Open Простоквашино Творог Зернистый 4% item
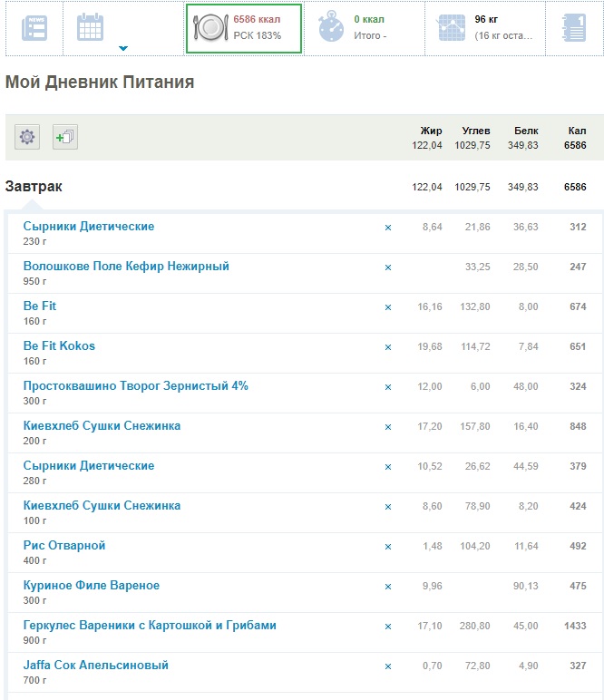Image resolution: width=604 pixels, height=700 pixels. [x=135, y=386]
